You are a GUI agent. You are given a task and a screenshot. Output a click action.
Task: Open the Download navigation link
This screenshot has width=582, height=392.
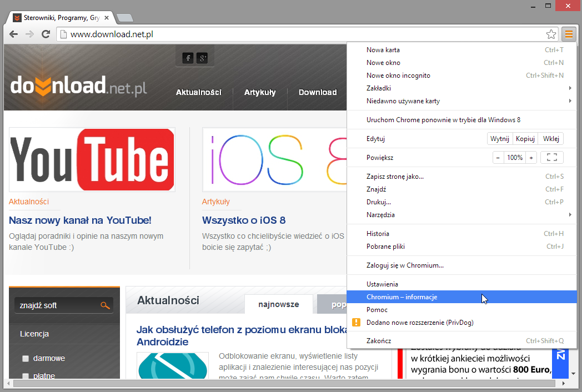click(x=318, y=92)
